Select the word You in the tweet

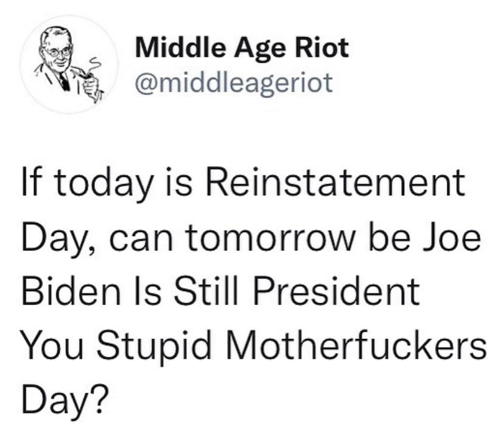click(x=52, y=345)
